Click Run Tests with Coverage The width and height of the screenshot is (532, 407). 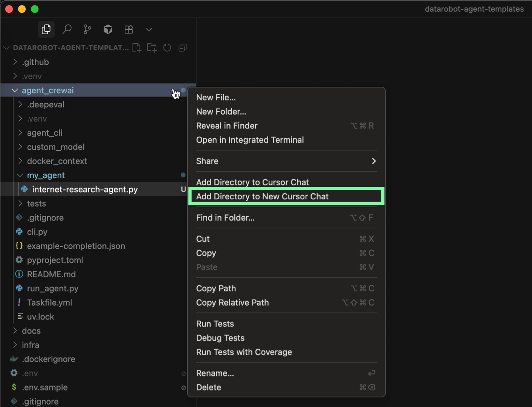click(244, 352)
